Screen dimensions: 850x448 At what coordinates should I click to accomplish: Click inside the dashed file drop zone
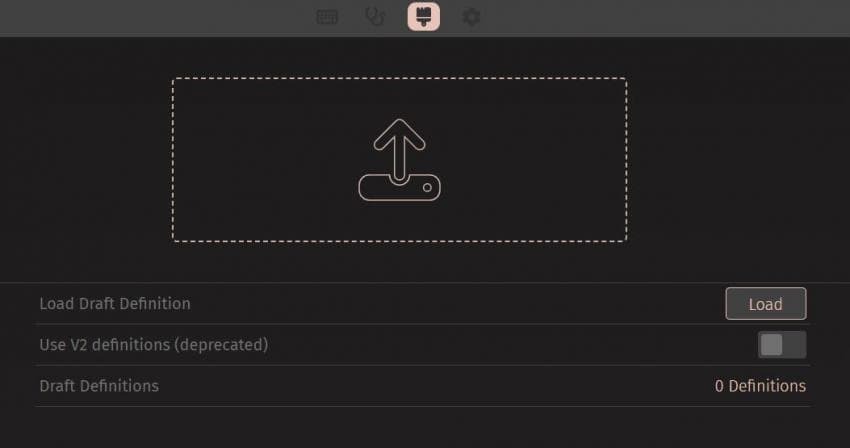(x=400, y=160)
